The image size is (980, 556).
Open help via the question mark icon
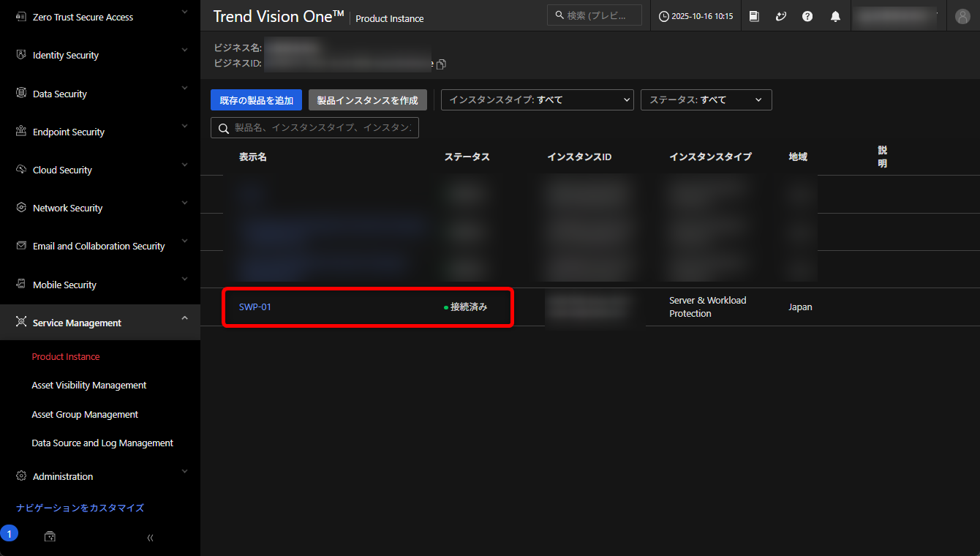tap(807, 16)
